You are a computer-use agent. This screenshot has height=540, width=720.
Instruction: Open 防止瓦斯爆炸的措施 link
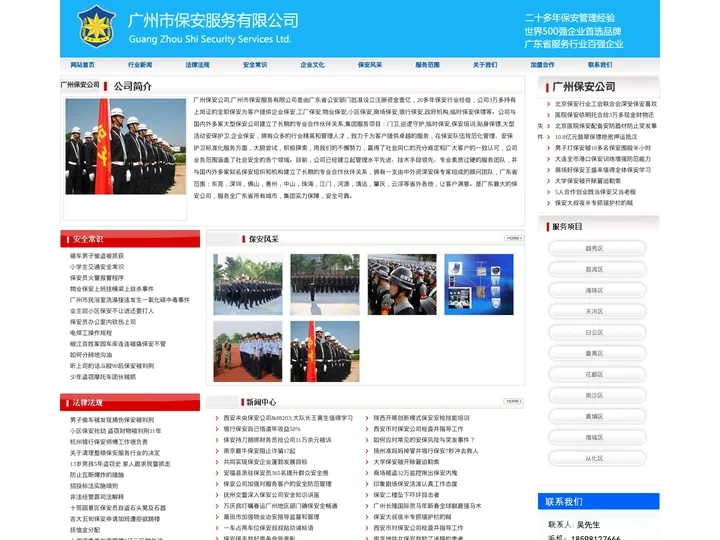[x=97, y=475]
